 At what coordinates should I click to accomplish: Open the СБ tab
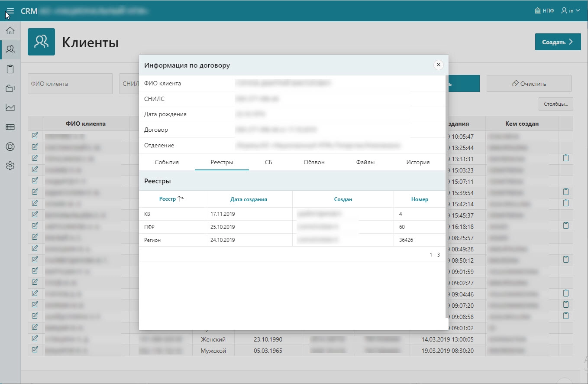click(268, 162)
